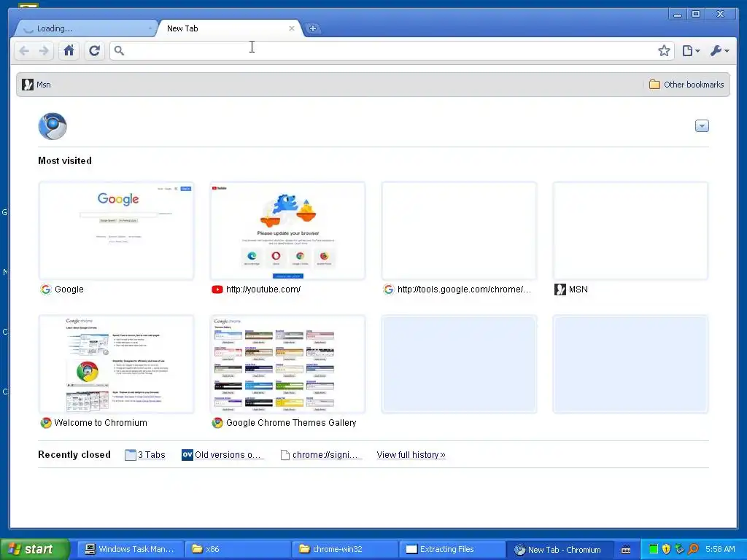This screenshot has width=747, height=560.
Task: Click the MSN favicon beside MSN title
Action: point(560,289)
